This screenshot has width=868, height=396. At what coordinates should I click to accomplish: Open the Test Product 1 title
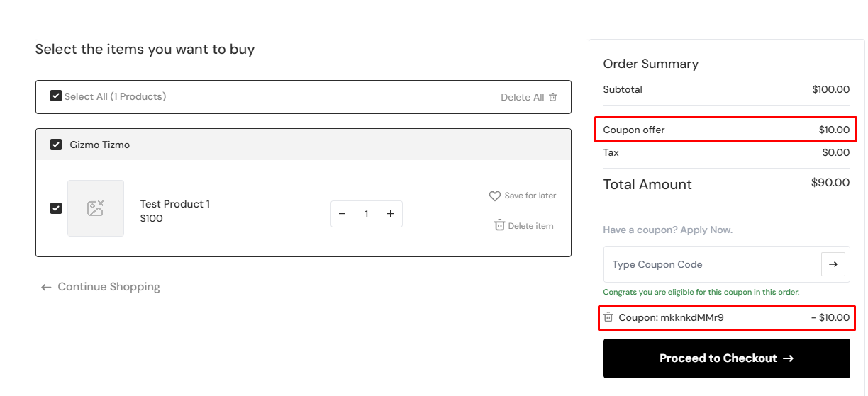point(175,204)
